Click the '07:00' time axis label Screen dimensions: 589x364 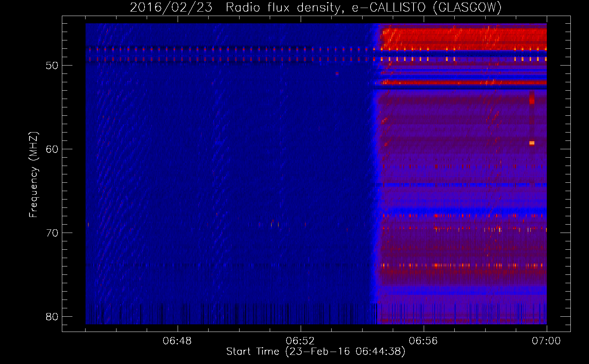pyautogui.click(x=546, y=341)
